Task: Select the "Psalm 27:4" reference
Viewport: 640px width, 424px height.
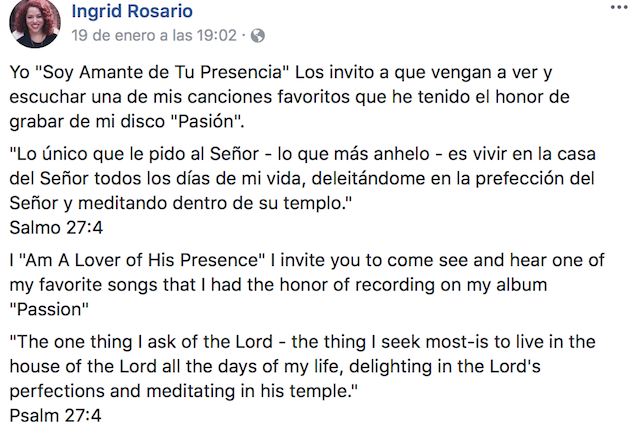Action: (55, 413)
